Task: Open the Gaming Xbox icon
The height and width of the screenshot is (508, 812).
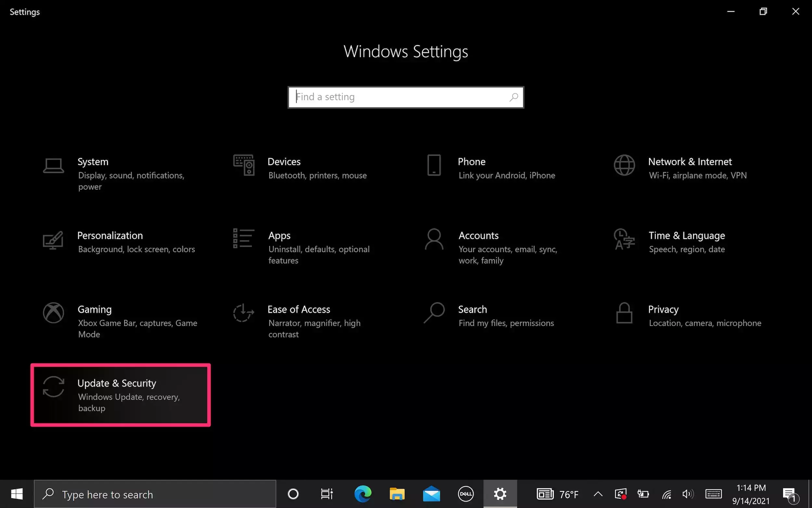Action: [x=53, y=313]
